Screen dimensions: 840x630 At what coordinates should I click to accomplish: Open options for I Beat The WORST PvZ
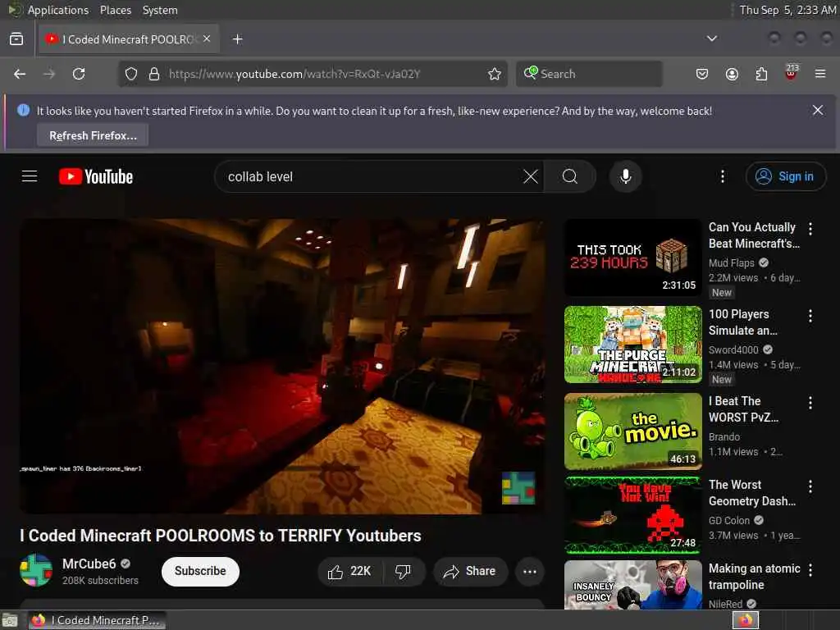pyautogui.click(x=810, y=403)
